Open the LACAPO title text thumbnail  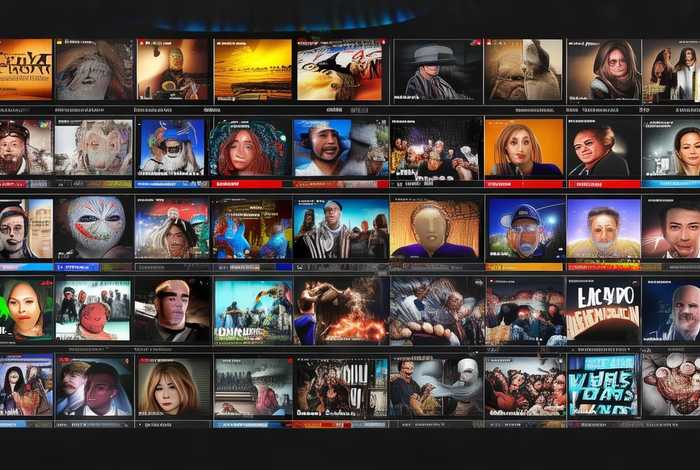click(602, 310)
